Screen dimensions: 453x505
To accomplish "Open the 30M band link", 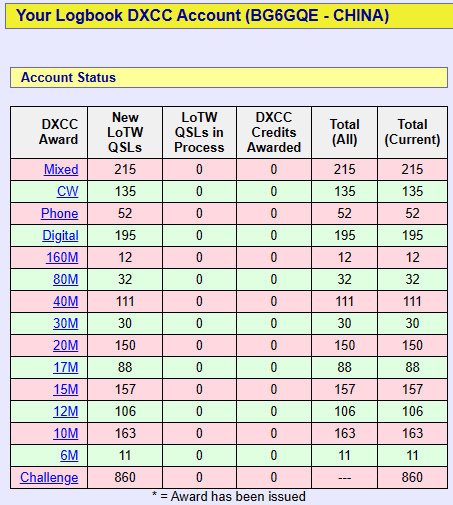I will tap(66, 323).
